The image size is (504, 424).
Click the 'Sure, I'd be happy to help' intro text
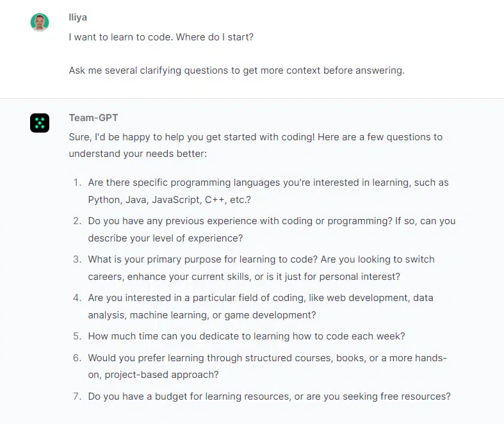(x=256, y=145)
